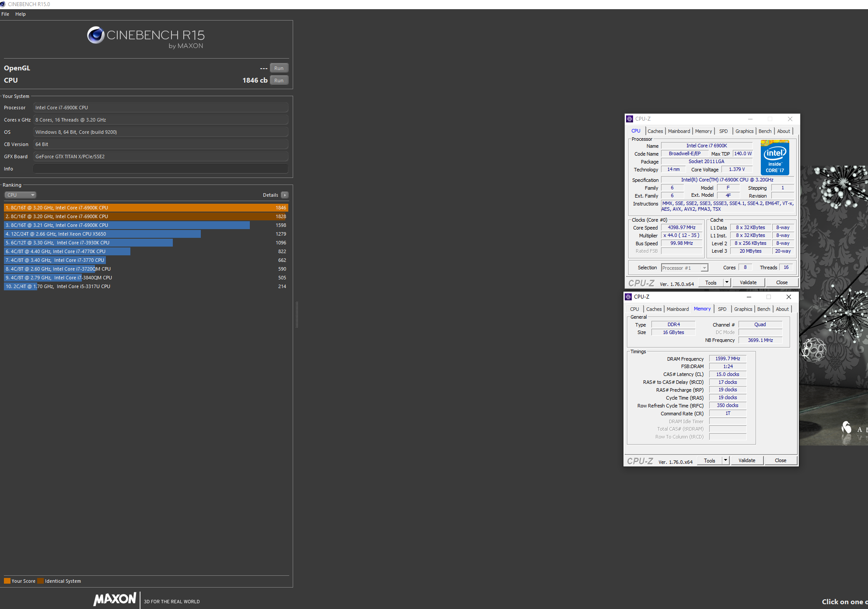Open the CPU ranking dropdown

click(x=20, y=195)
